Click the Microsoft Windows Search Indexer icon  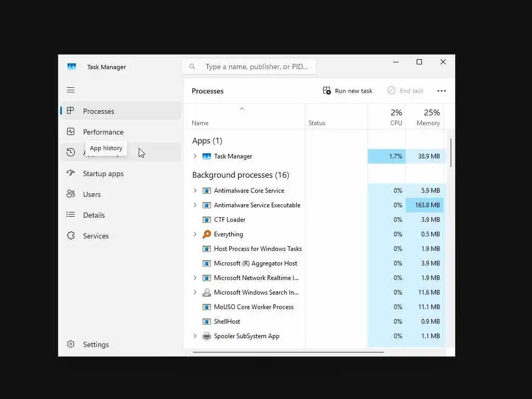coord(207,292)
